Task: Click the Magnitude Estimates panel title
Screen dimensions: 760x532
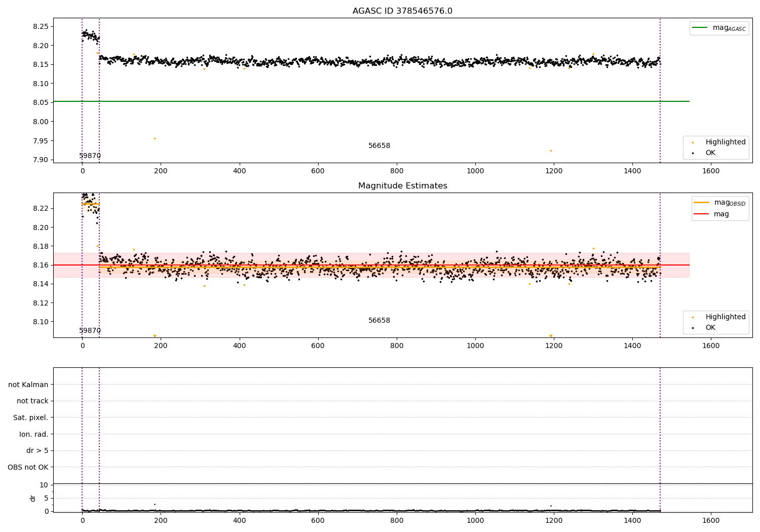Action: pyautogui.click(x=402, y=186)
